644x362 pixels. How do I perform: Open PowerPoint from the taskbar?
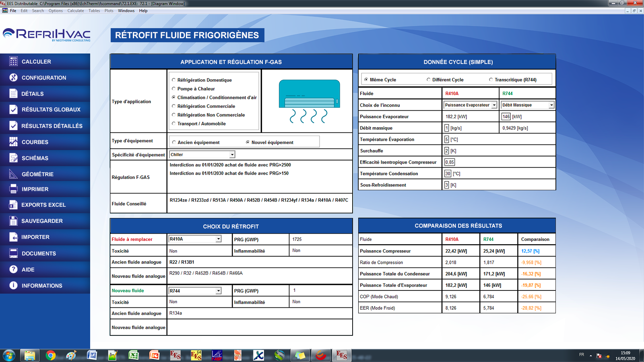pyautogui.click(x=154, y=355)
